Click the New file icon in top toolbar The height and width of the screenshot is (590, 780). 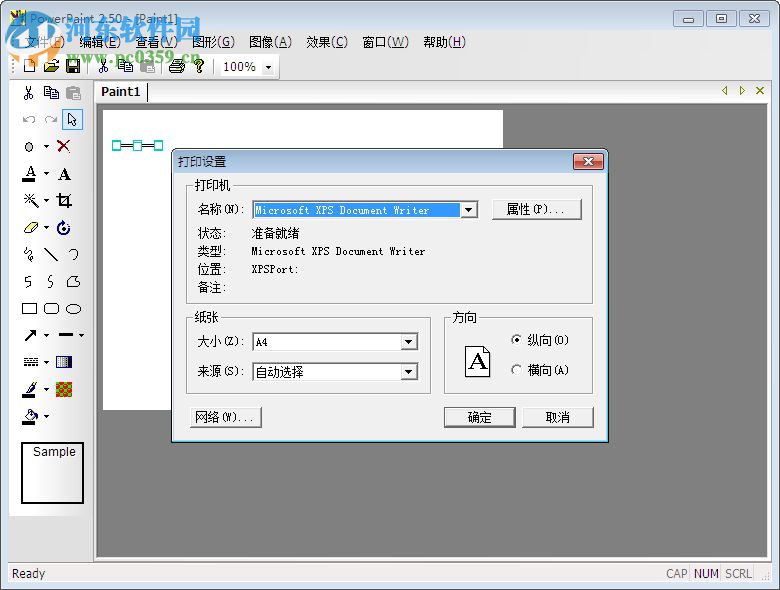coord(29,66)
